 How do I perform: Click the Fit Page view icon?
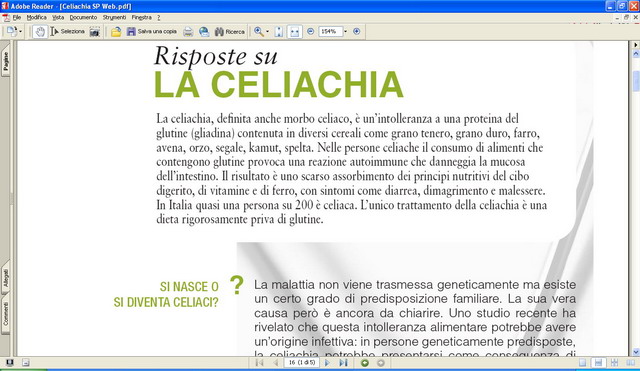[x=279, y=32]
